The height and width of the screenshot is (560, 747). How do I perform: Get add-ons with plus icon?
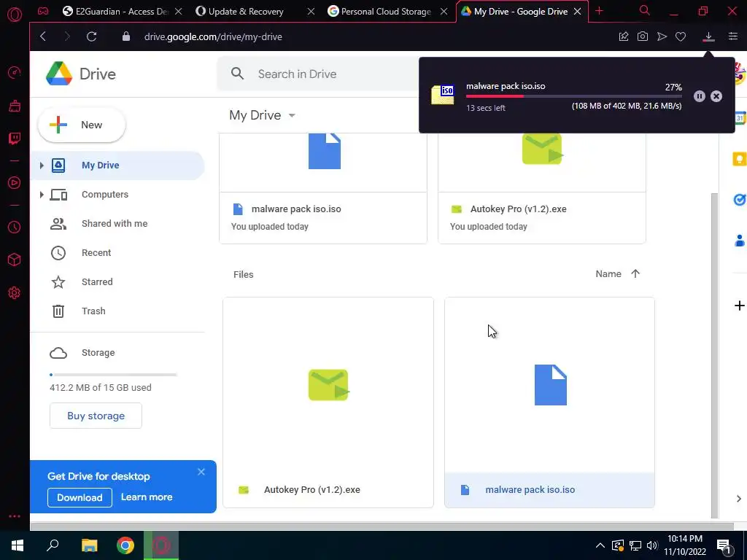point(740,306)
